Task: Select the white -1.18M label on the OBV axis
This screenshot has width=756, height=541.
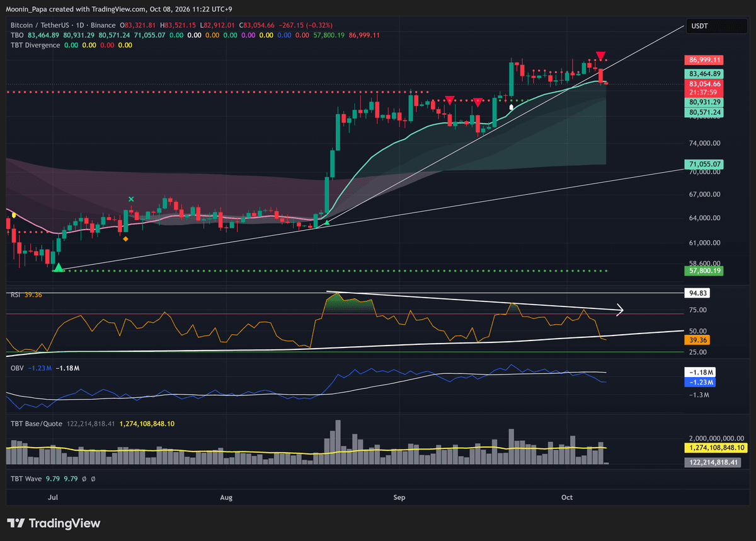Action: click(x=701, y=373)
